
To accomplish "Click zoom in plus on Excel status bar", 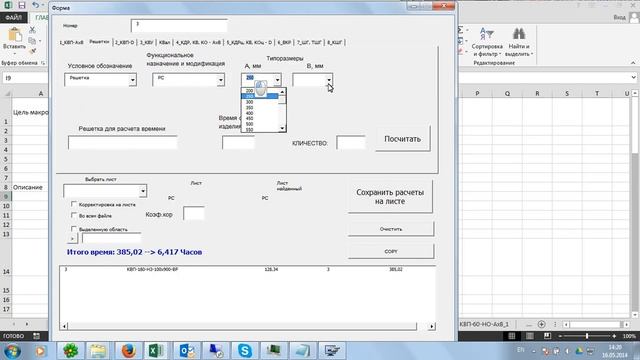I will [614, 336].
